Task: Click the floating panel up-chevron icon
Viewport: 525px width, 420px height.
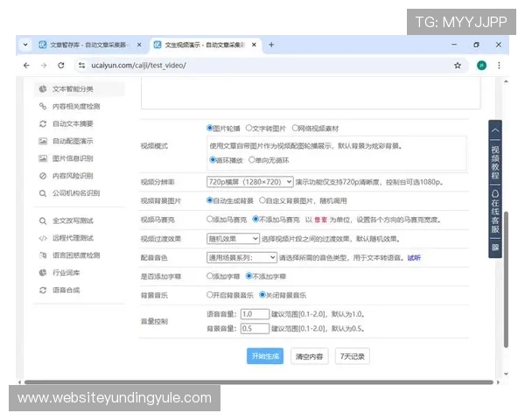Action: (x=495, y=130)
